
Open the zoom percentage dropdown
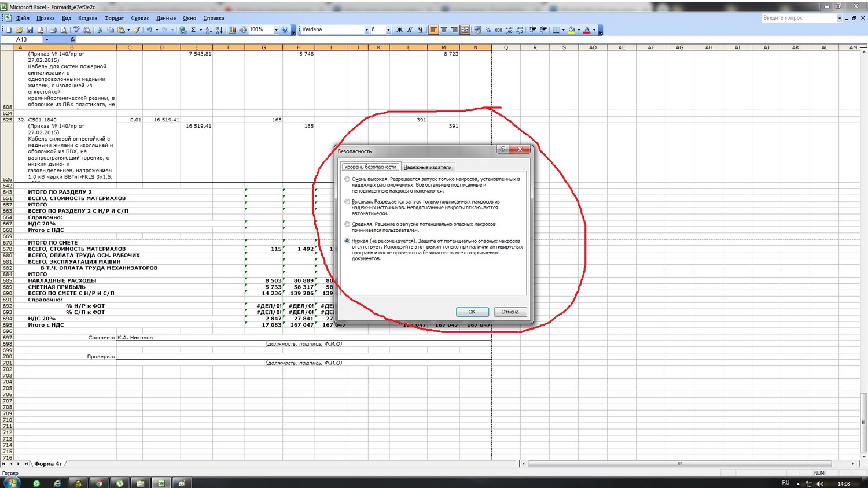click(x=276, y=29)
